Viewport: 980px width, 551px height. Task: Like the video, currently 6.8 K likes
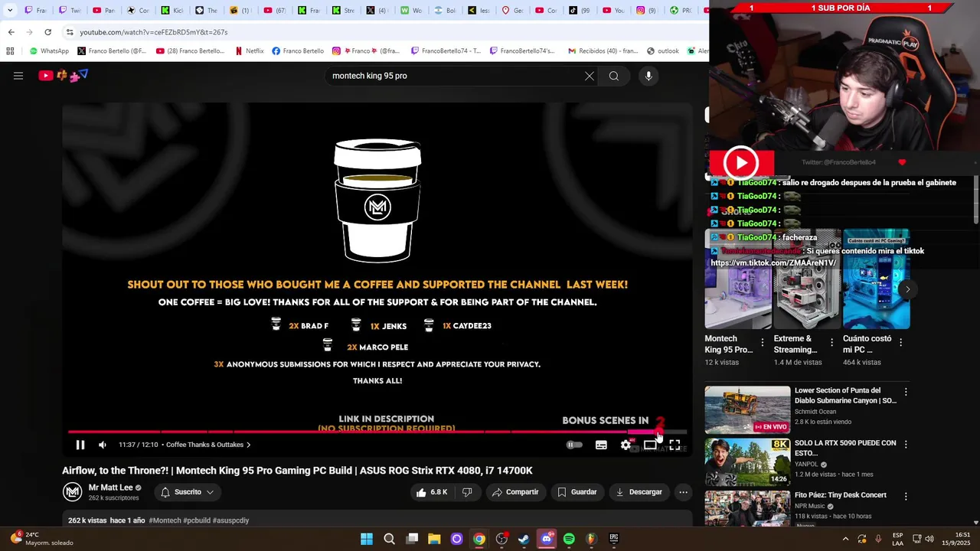(x=431, y=492)
